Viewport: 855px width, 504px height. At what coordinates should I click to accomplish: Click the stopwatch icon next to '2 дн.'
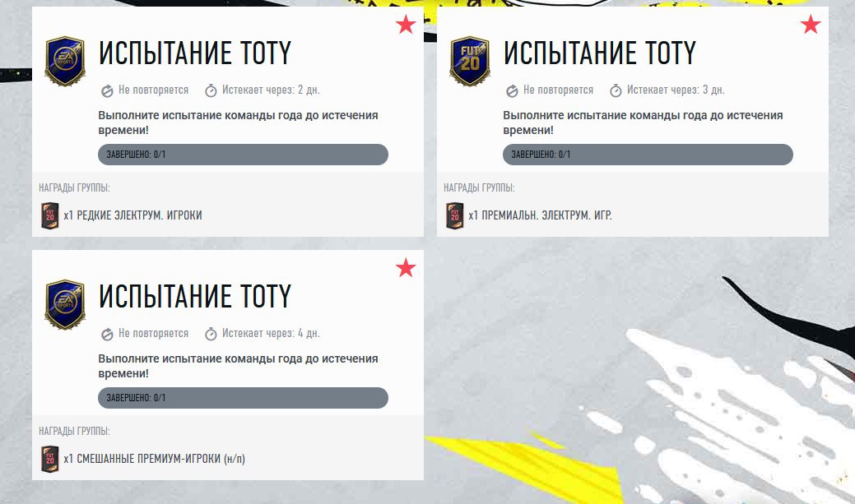coord(211,90)
